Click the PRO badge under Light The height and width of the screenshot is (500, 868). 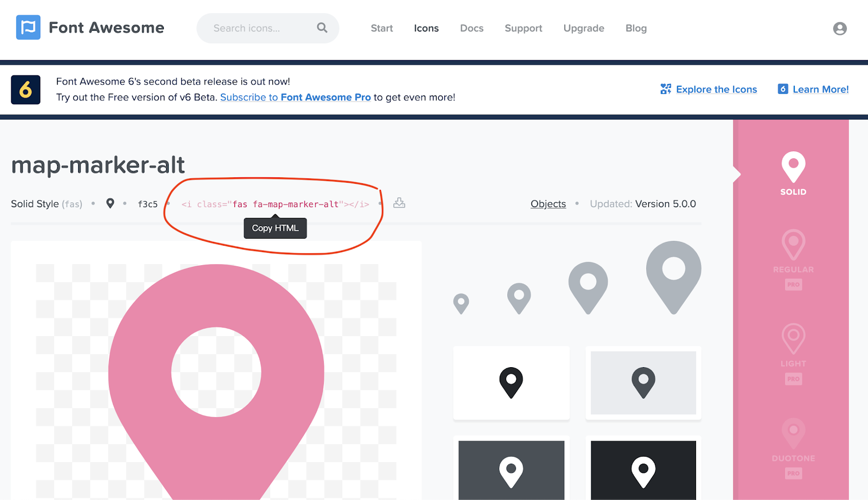pyautogui.click(x=793, y=379)
